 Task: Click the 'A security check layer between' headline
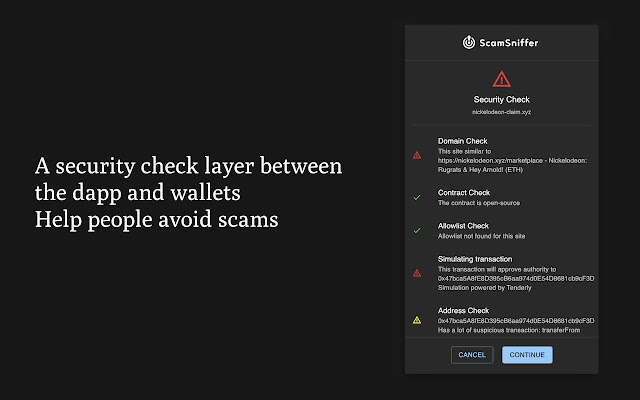pos(188,167)
